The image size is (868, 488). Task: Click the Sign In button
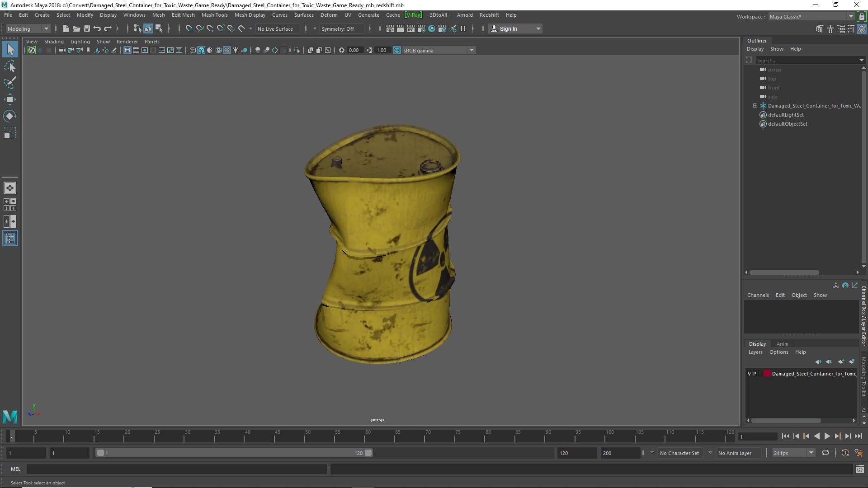(x=515, y=28)
